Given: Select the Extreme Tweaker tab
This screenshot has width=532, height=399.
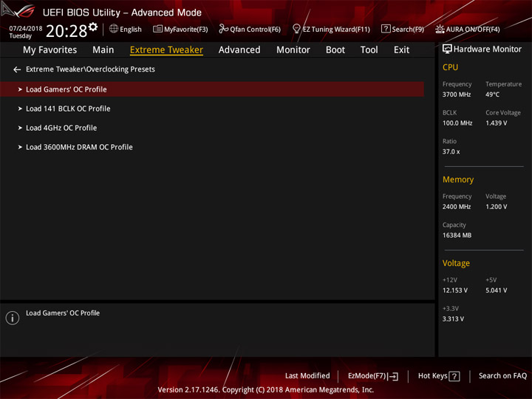Looking at the screenshot, I should click(166, 50).
